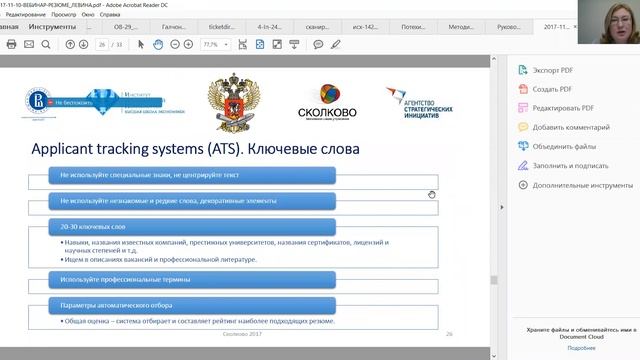Open the Справка menu
Screen dimensions: 640x360
coord(110,14)
